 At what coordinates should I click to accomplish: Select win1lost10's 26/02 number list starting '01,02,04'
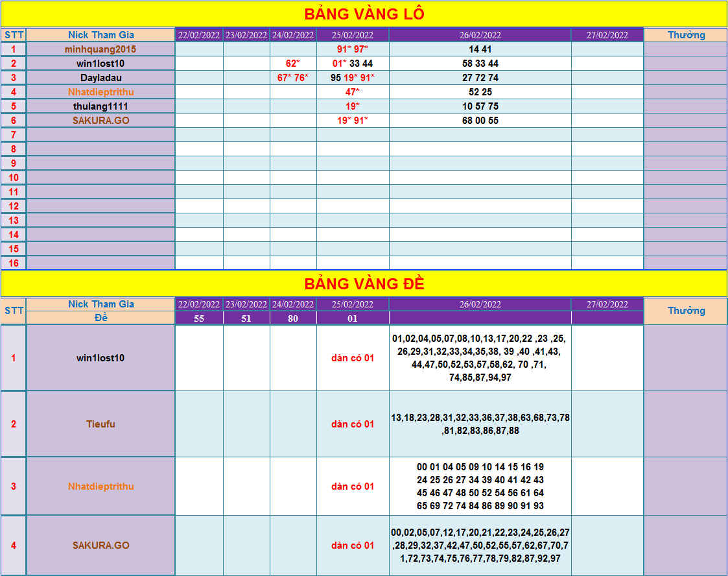(x=480, y=358)
